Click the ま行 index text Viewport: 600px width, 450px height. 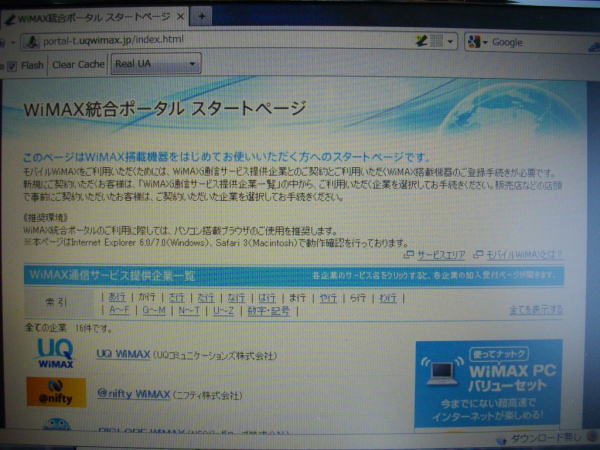pyautogui.click(x=297, y=297)
